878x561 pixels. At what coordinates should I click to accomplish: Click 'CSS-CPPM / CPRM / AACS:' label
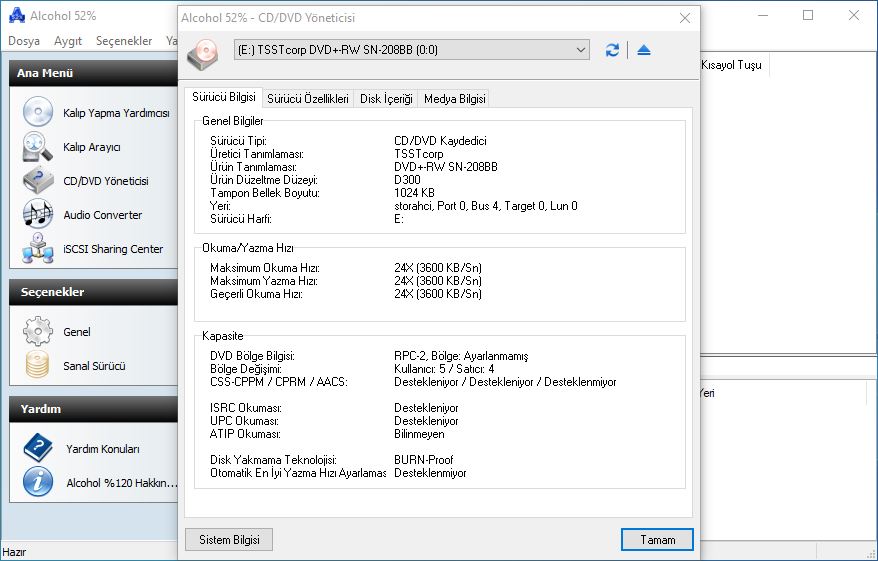(x=278, y=382)
